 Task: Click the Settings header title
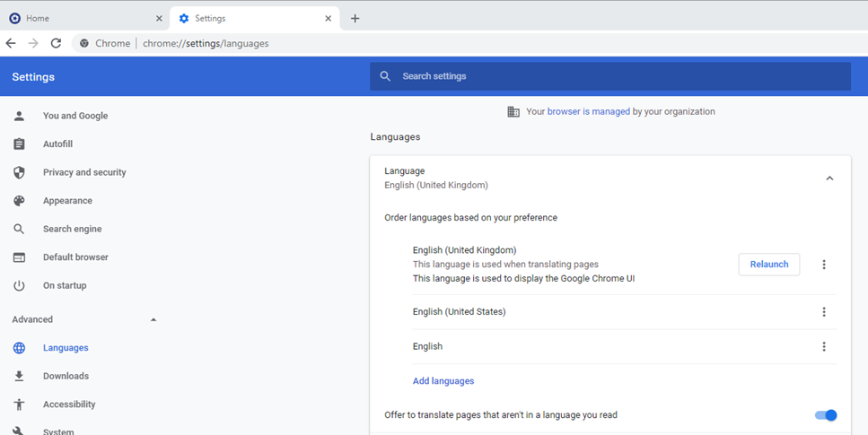coord(33,77)
